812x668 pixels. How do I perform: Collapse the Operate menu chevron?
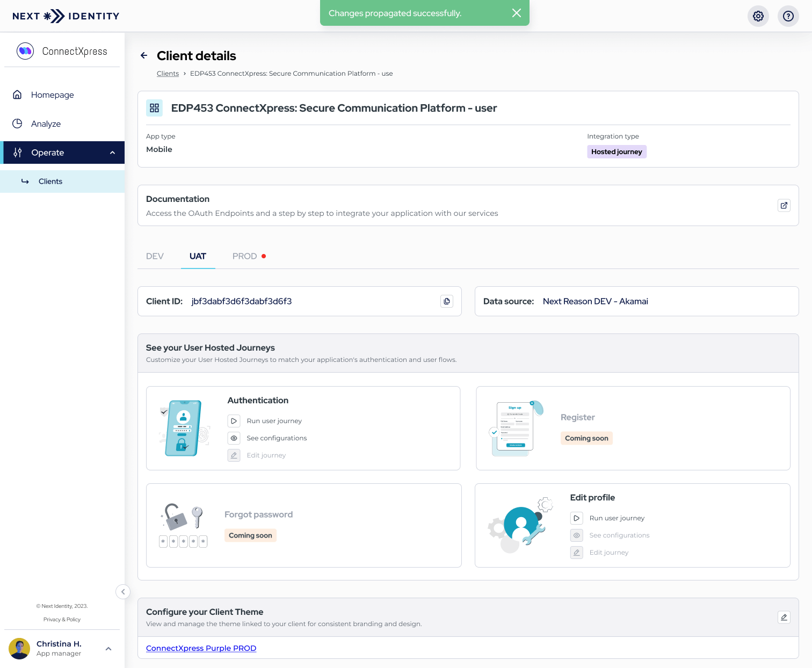point(112,153)
